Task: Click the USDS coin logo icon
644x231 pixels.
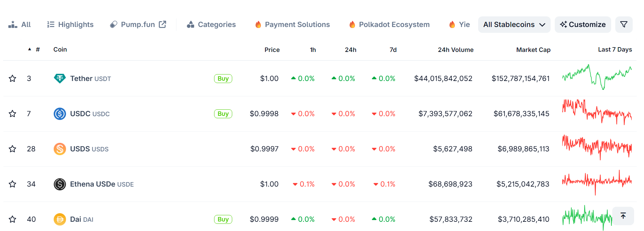Action: [x=60, y=149]
